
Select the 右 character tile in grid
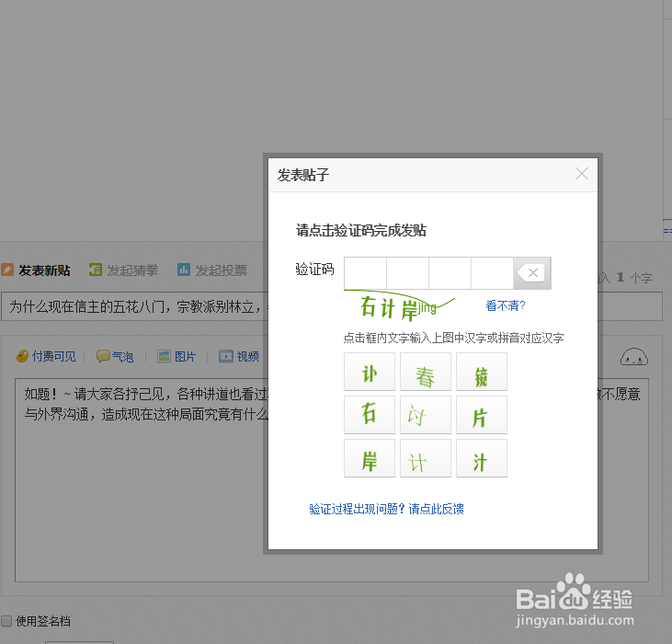pos(370,415)
